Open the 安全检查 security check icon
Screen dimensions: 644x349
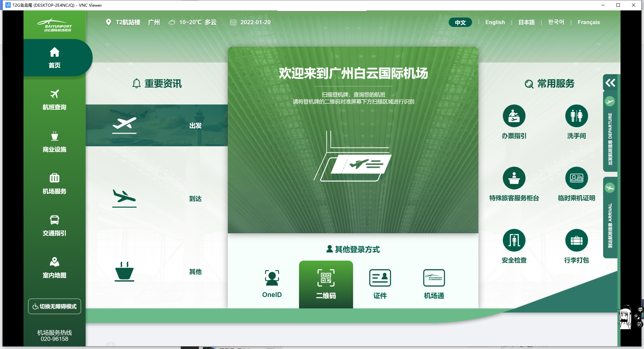[x=514, y=240]
